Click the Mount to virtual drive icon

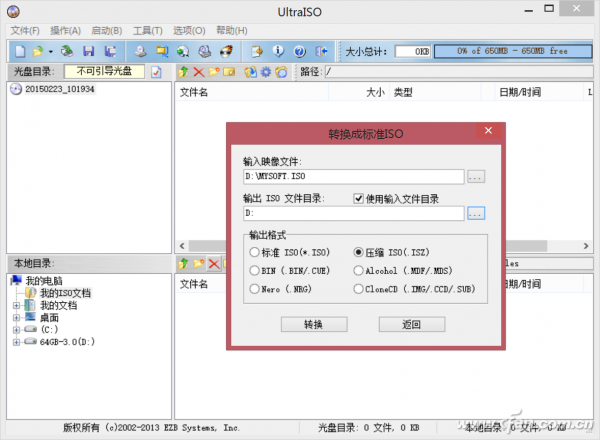[205, 51]
